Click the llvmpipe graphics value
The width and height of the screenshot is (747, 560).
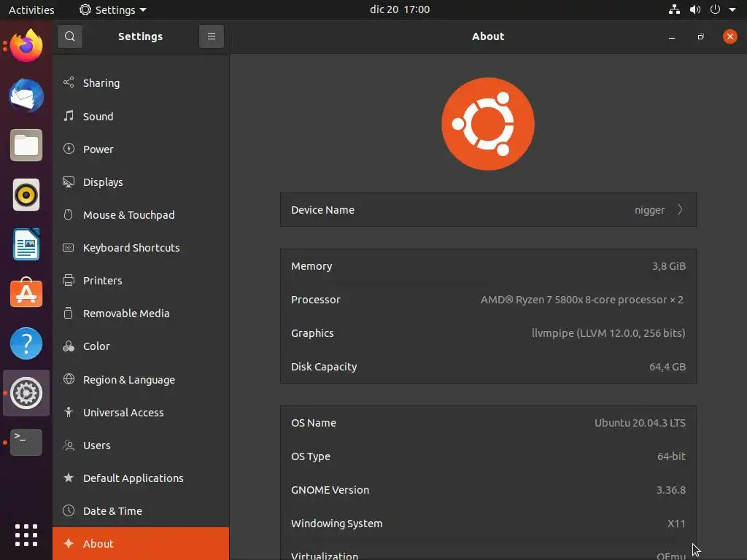[608, 332]
